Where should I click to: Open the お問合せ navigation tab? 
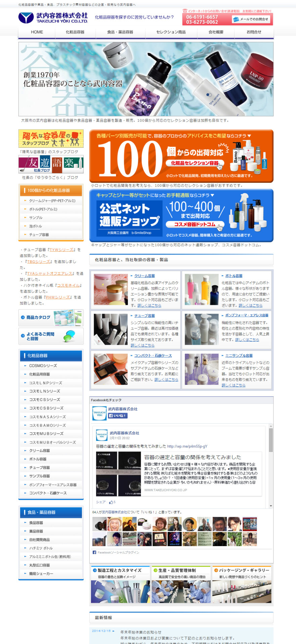click(x=254, y=32)
